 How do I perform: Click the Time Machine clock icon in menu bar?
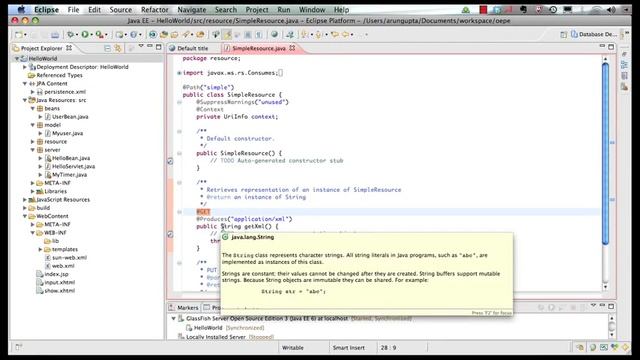coord(553,9)
